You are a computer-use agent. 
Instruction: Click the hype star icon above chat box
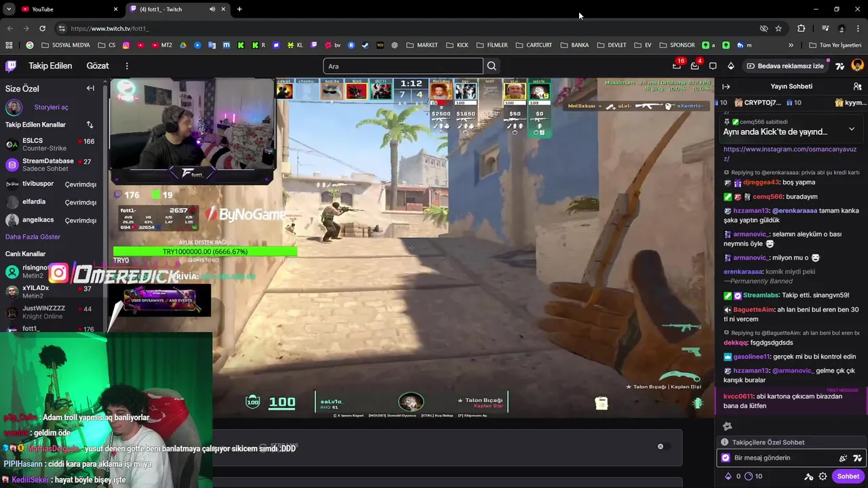tap(727, 426)
